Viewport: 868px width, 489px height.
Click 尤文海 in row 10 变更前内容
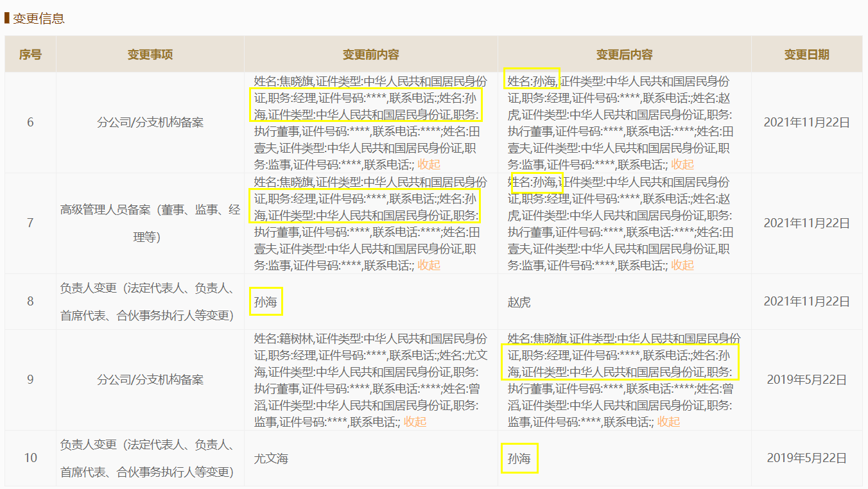(272, 458)
